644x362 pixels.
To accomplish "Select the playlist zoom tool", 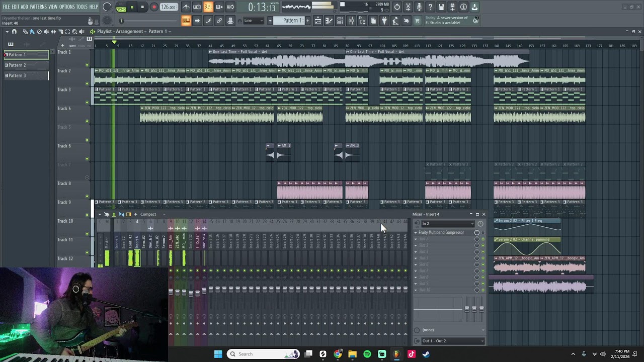I will (x=74, y=32).
